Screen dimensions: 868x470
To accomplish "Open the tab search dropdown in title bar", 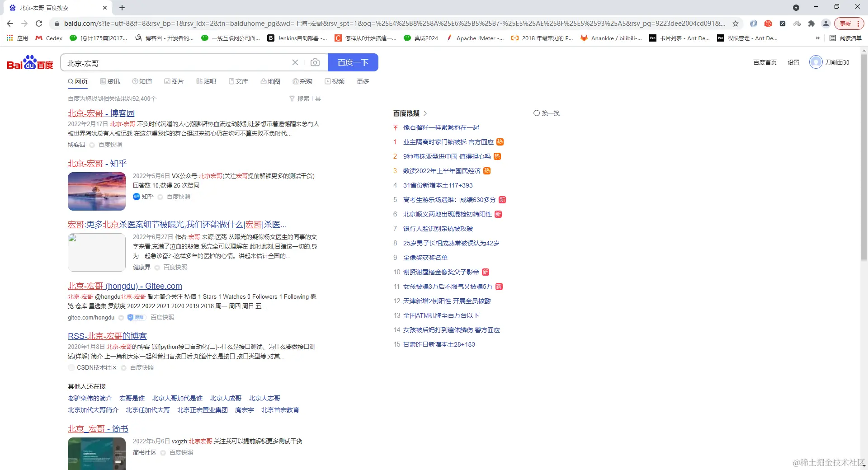I will point(796,8).
